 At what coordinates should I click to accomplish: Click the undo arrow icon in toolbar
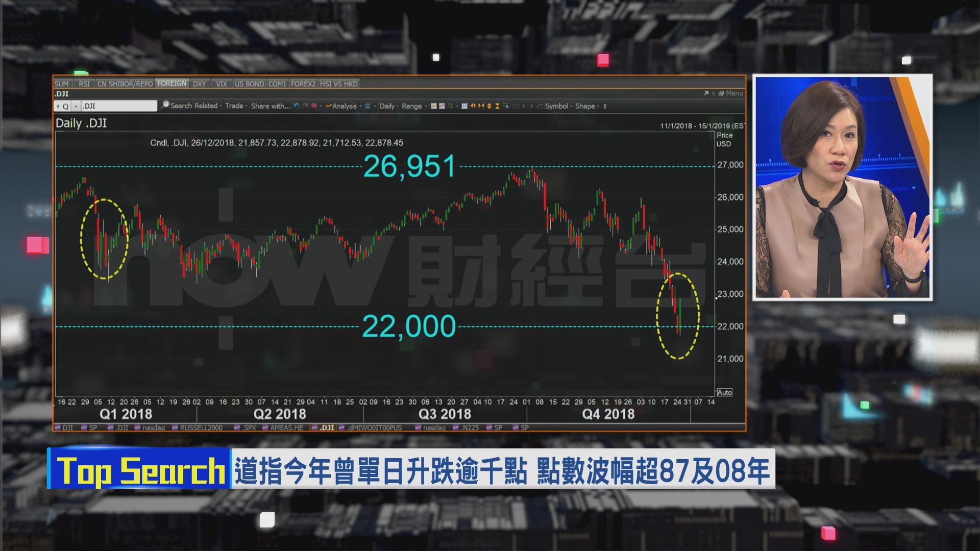[x=297, y=106]
